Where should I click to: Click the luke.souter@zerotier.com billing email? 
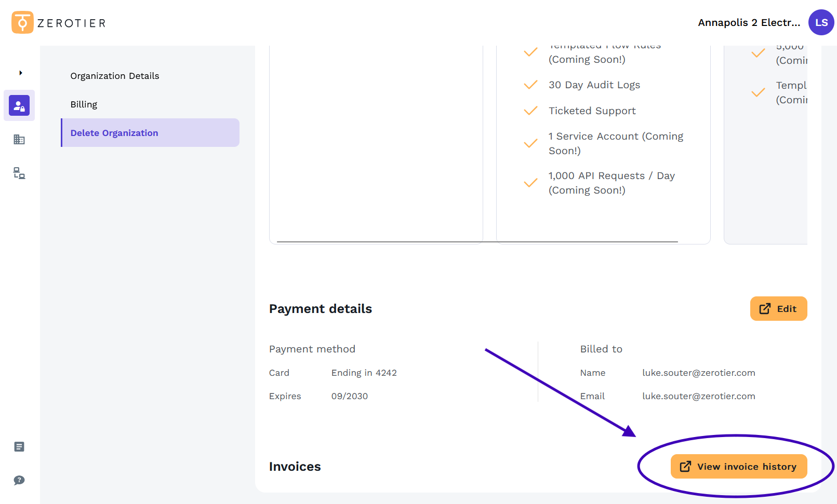click(x=698, y=396)
